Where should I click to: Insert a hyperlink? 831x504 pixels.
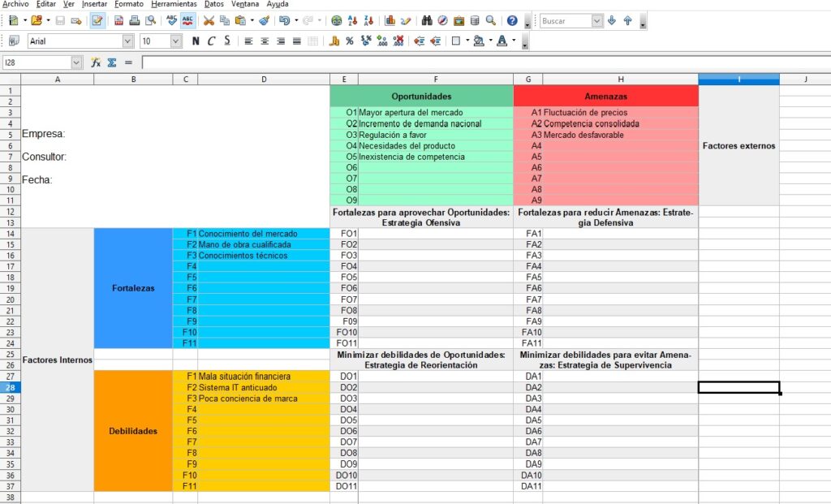coord(336,20)
